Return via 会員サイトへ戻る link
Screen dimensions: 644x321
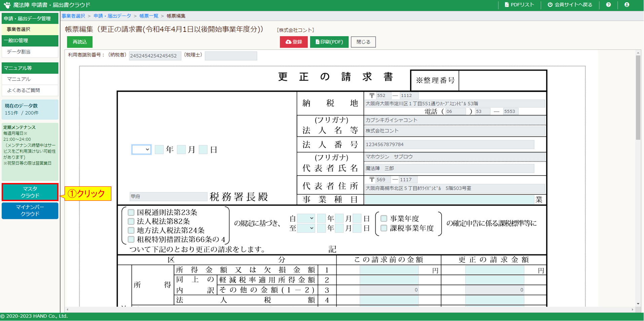[x=570, y=5]
